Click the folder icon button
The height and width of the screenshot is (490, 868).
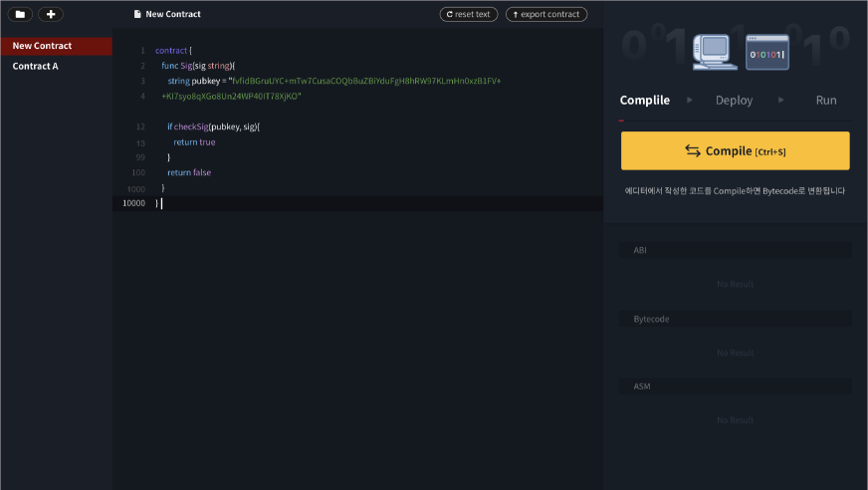coord(21,15)
